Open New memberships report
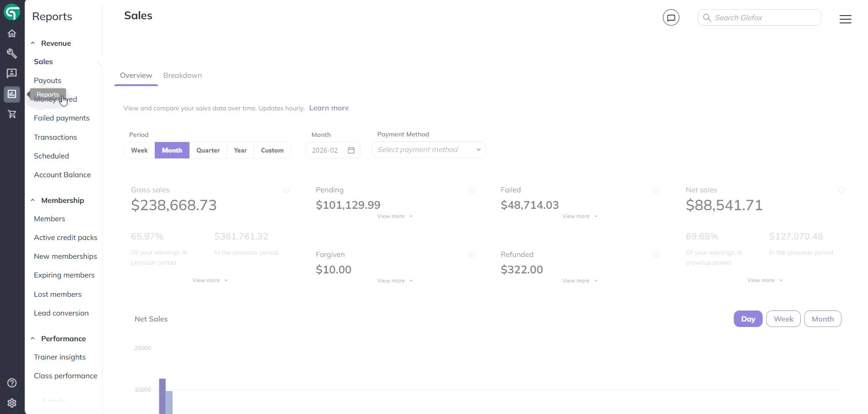868x414 pixels. [x=65, y=256]
